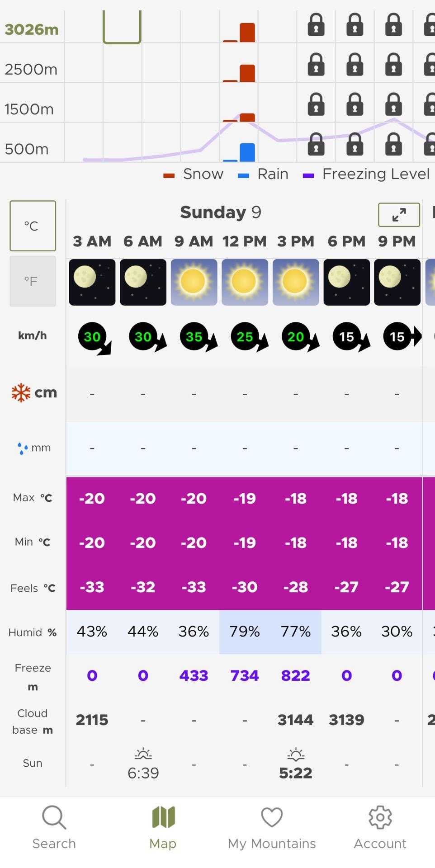Open Account settings gear
435x868 pixels.
pos(380,827)
